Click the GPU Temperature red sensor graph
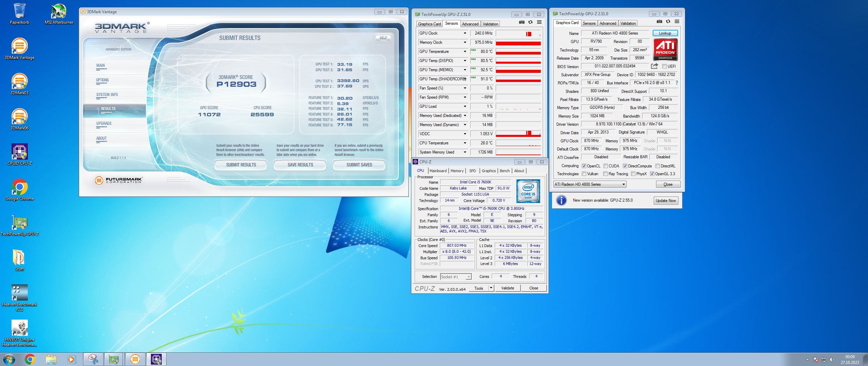 [518, 52]
